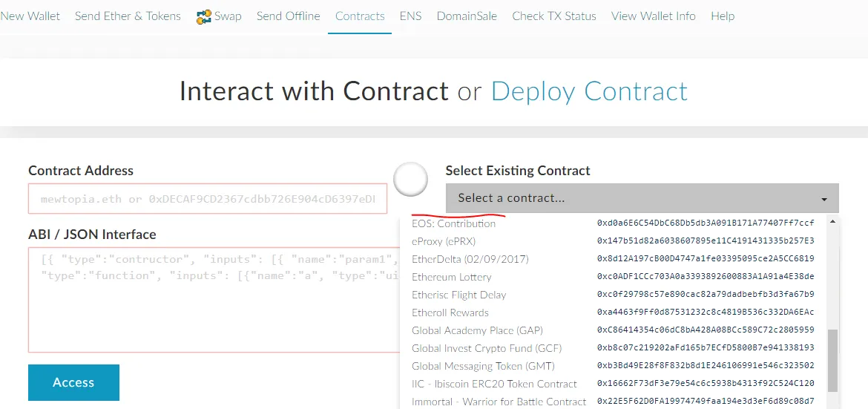Click address 0x8d12A197cB00D4747a1fe03395095ce2A5CC6819
Screen dimensions: 868x409
(706, 259)
